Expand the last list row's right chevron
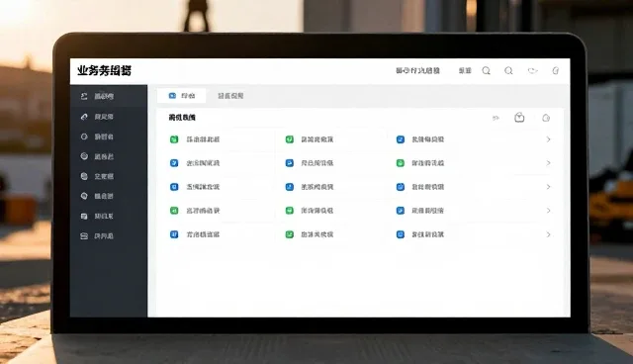 tap(548, 234)
